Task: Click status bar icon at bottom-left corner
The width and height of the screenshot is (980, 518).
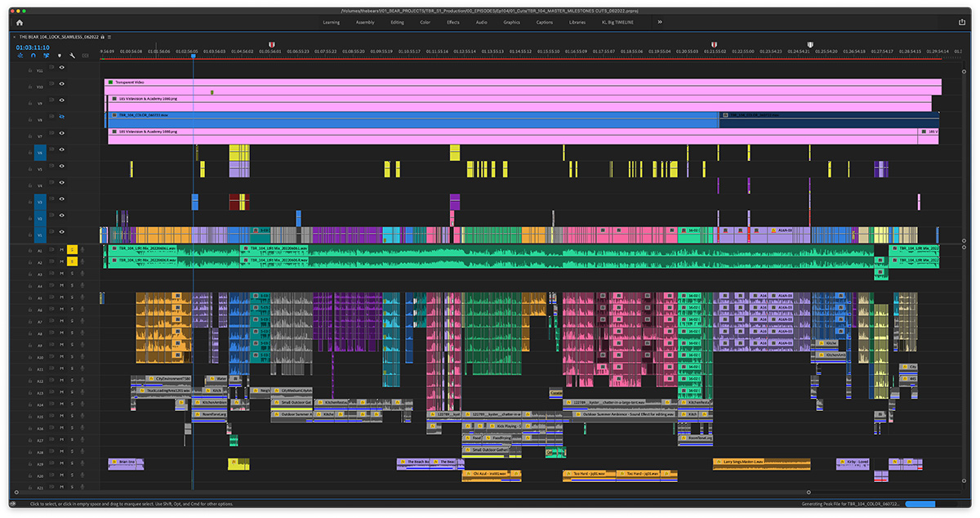Action: pos(13,504)
